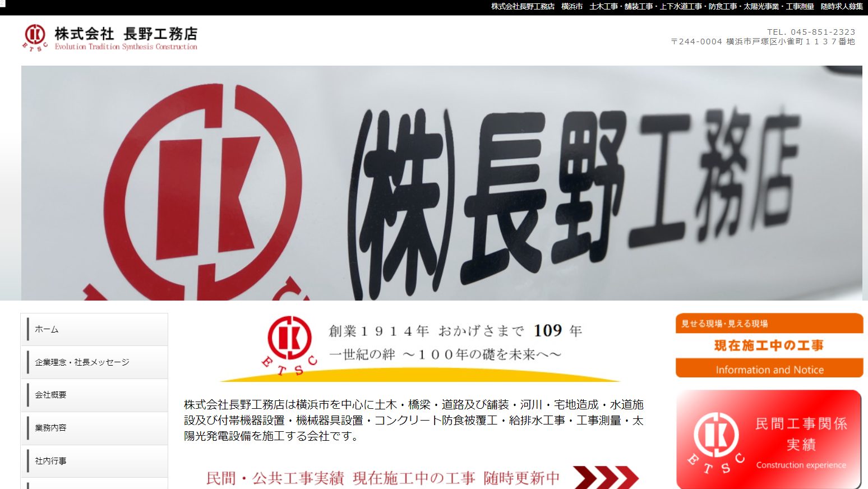The width and height of the screenshot is (868, 489).
Task: Open 社内行事 in the sidebar menu
Action: 94,462
